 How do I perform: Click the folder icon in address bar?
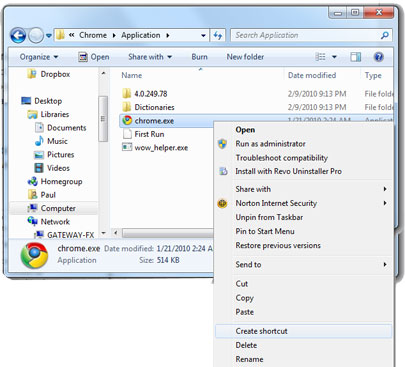coord(60,35)
